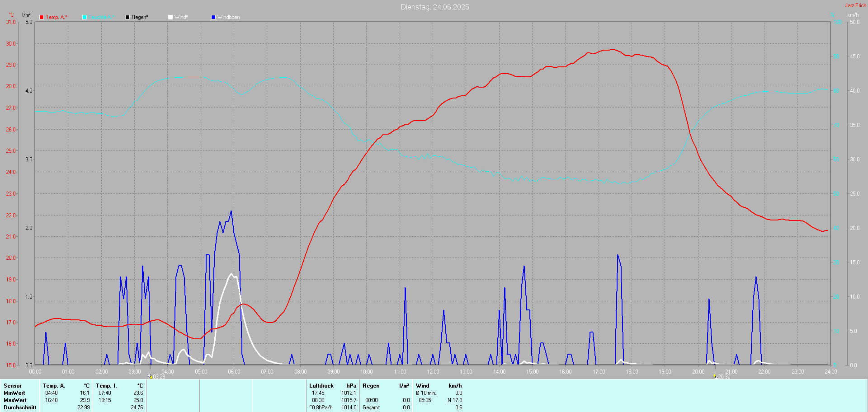Image resolution: width=868 pixels, height=412 pixels.
Task: Click the 'Wind' column header in table
Action: click(x=423, y=386)
